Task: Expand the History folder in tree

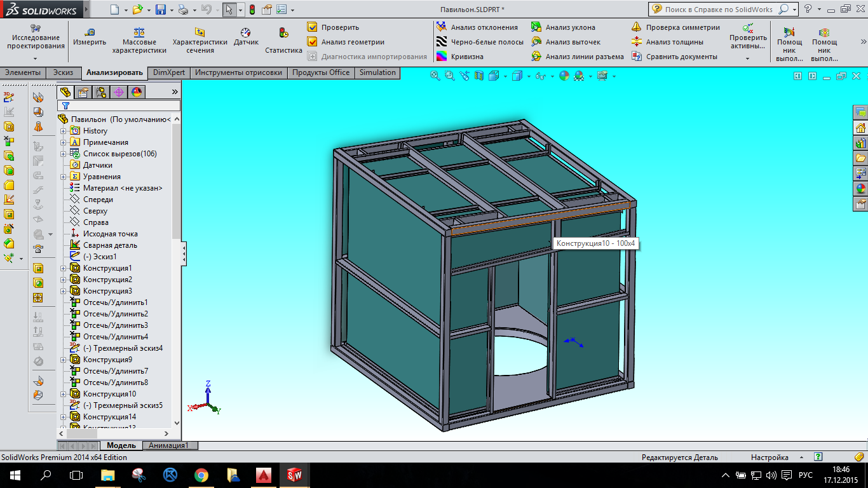Action: pos(64,131)
